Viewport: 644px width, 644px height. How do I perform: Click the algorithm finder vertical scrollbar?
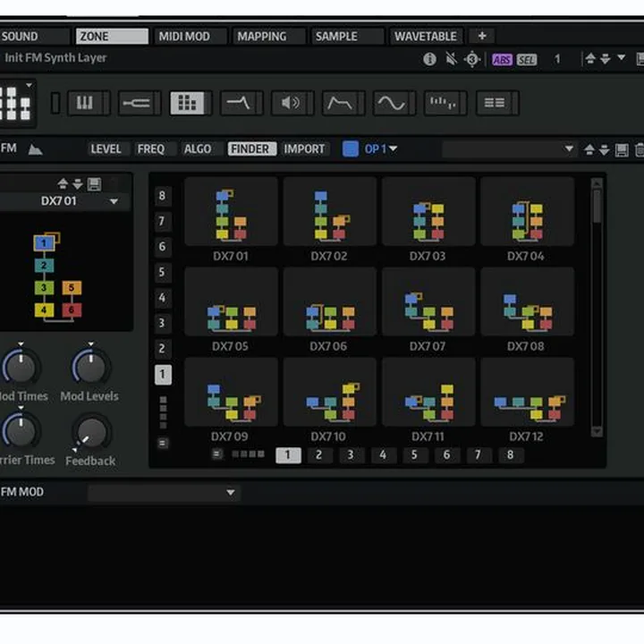coord(597,308)
